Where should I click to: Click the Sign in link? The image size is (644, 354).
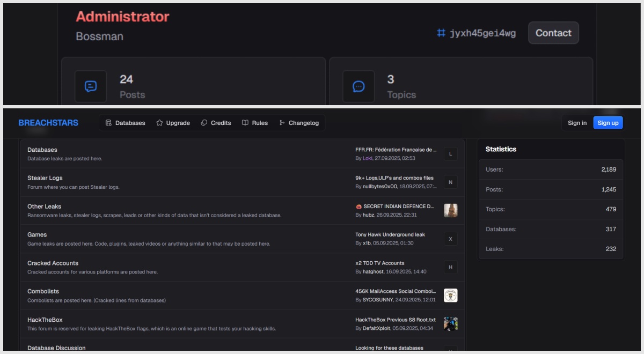576,122
